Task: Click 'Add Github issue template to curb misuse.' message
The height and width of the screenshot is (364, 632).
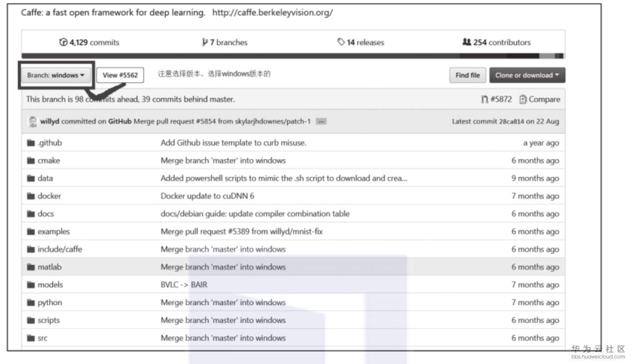Action: click(233, 143)
